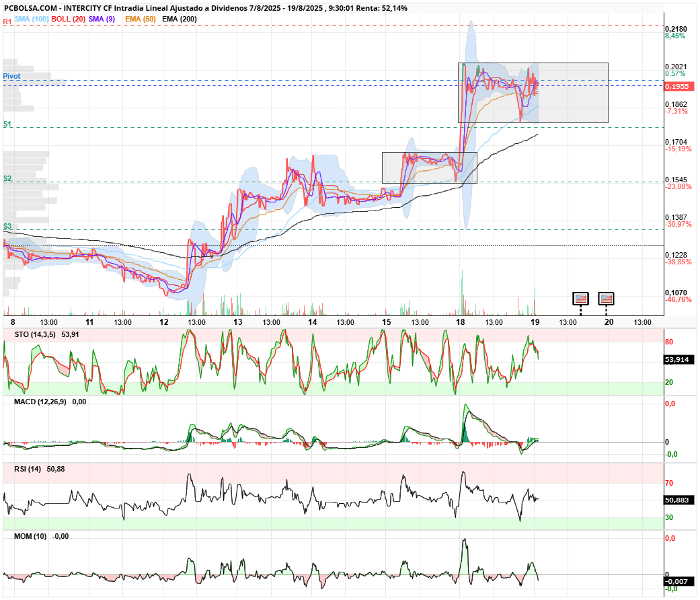Click the second US flag event marker
The image size is (700, 600).
tap(606, 298)
